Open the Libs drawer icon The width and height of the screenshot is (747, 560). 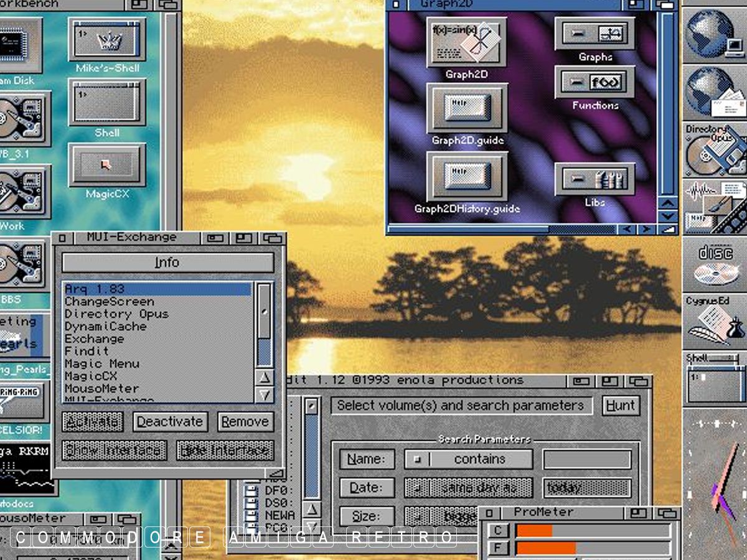pos(594,180)
